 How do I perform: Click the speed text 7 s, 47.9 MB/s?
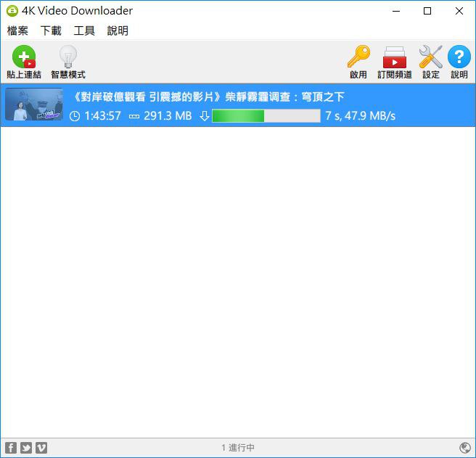[361, 116]
